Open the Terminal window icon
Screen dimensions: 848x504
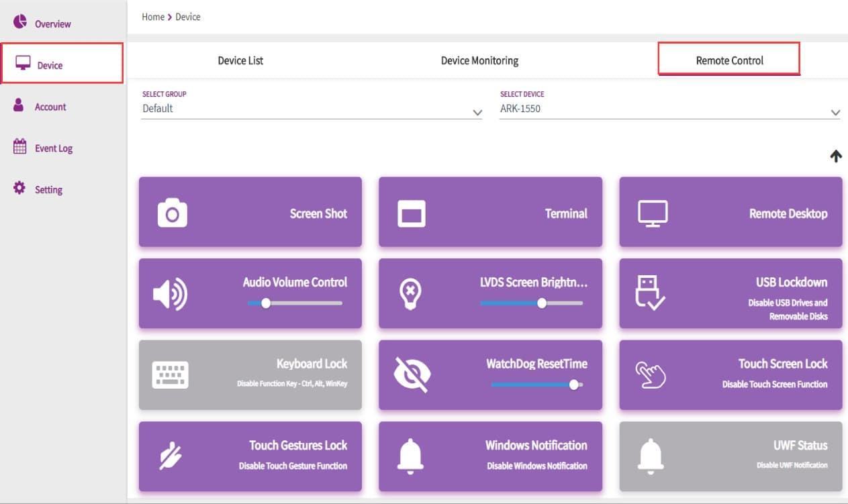click(412, 213)
